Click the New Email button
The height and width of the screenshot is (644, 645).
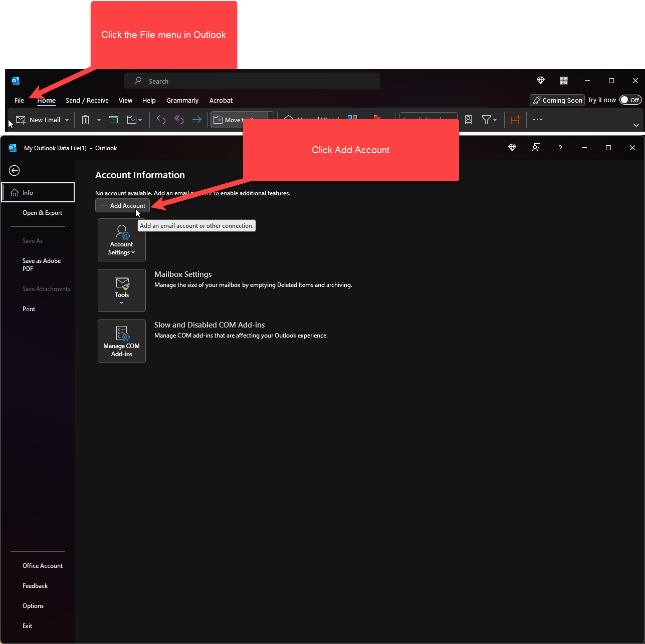tap(38, 120)
